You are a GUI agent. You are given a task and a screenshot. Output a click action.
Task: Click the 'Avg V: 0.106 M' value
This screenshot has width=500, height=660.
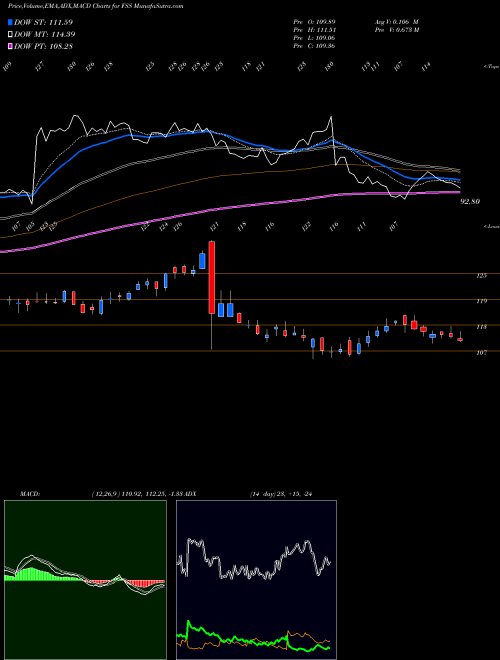pyautogui.click(x=398, y=22)
